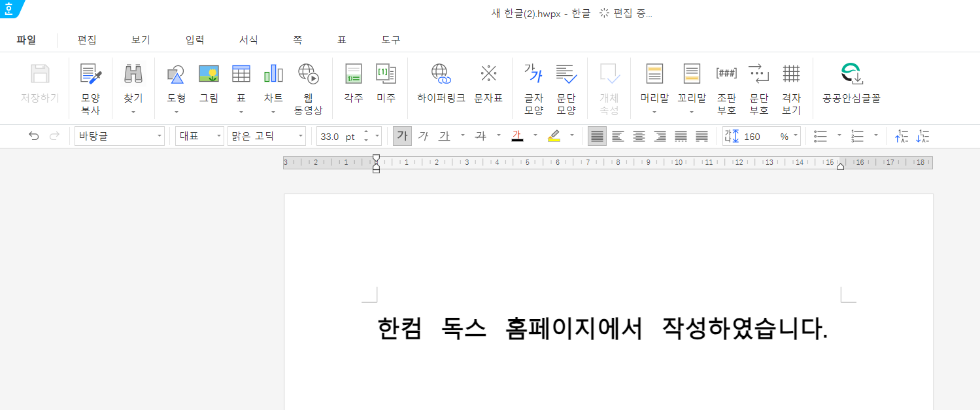Screen dimensions: 980x410
Task: Expand bullet list style dropdown
Action: (839, 136)
